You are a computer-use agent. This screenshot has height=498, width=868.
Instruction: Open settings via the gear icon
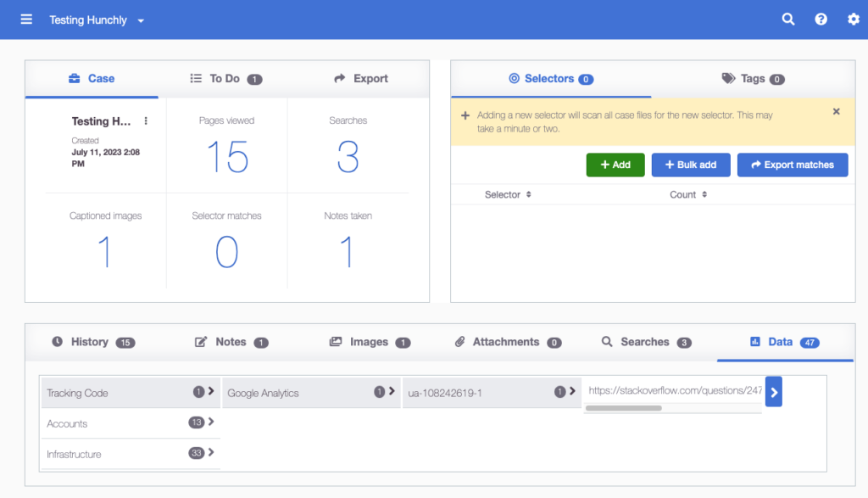(x=853, y=20)
